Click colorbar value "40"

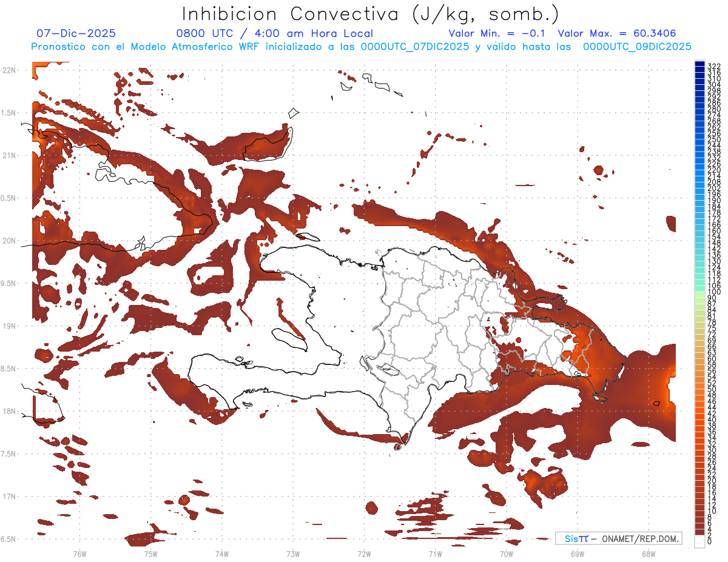(712, 420)
